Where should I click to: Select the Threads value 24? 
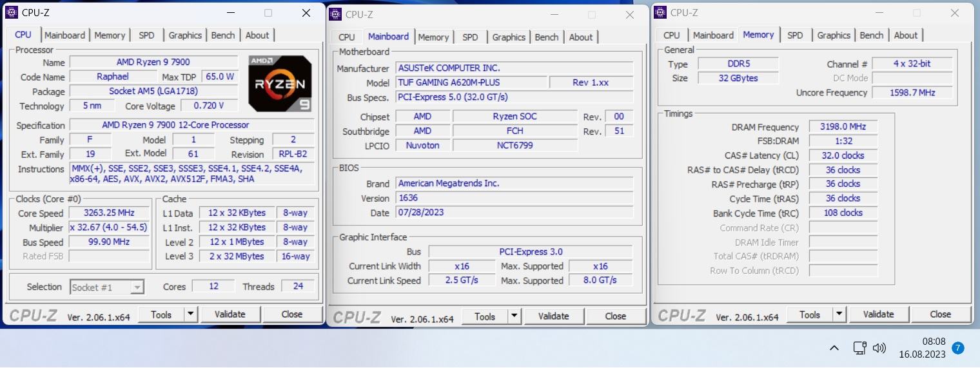[x=298, y=287]
